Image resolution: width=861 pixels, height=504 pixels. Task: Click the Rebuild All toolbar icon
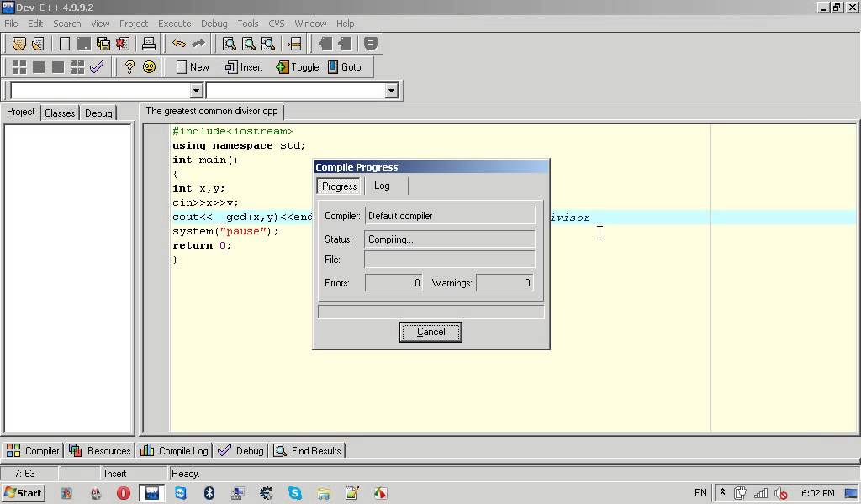point(77,67)
